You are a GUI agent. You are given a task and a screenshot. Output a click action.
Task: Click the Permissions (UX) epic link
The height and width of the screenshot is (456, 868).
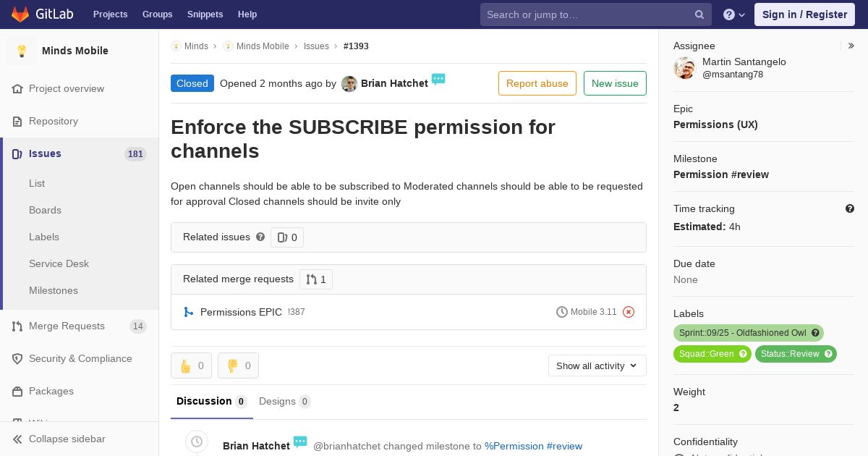[x=715, y=124]
